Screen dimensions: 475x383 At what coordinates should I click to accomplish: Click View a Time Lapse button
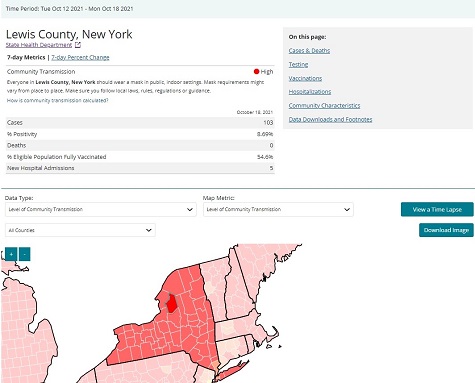point(437,209)
